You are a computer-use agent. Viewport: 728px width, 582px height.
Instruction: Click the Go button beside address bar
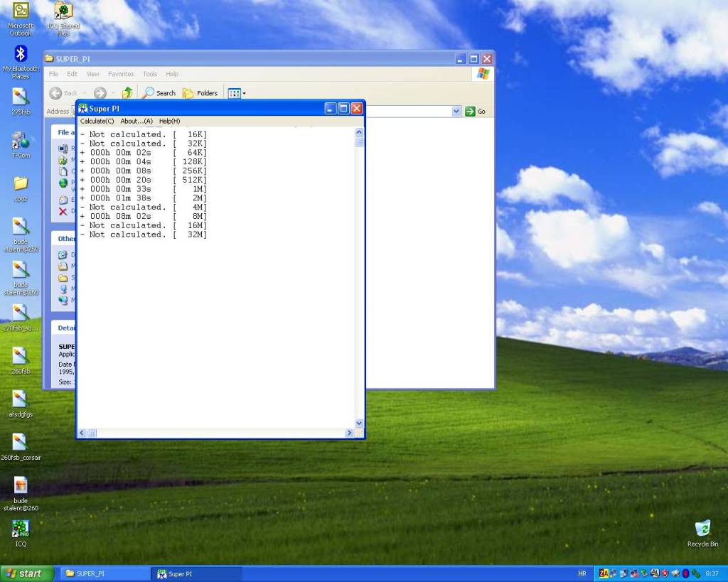tap(476, 112)
